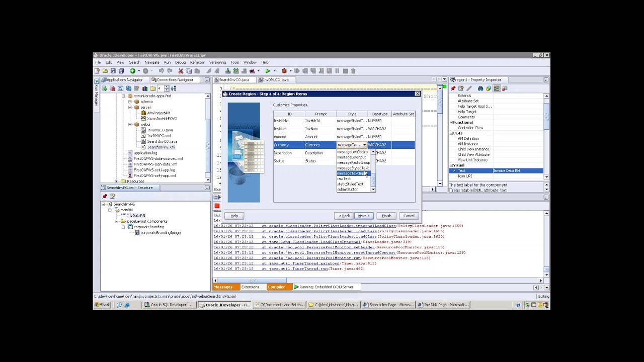Image resolution: width=644 pixels, height=362 pixels.
Task: Open the Refactor menu
Action: coord(197,62)
